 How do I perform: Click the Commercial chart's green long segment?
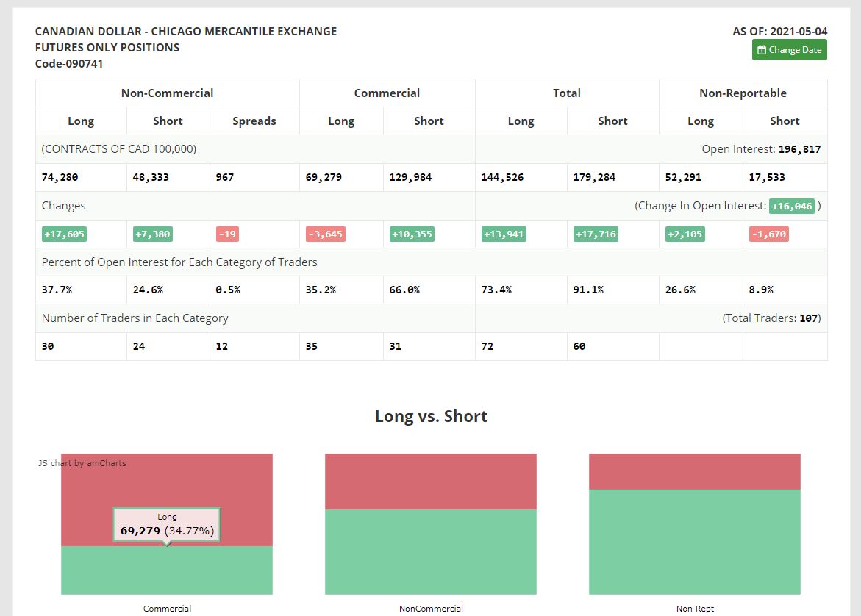click(x=167, y=570)
